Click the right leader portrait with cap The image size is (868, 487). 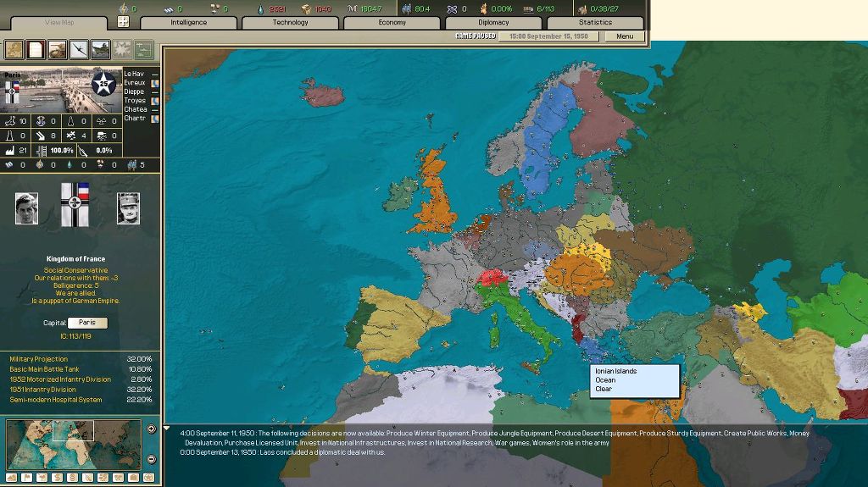point(129,208)
